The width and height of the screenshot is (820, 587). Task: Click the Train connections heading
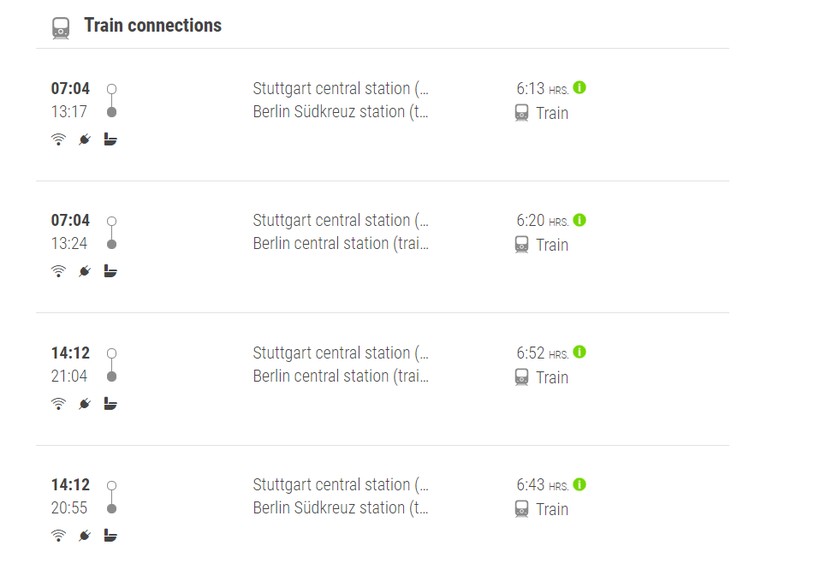(152, 26)
